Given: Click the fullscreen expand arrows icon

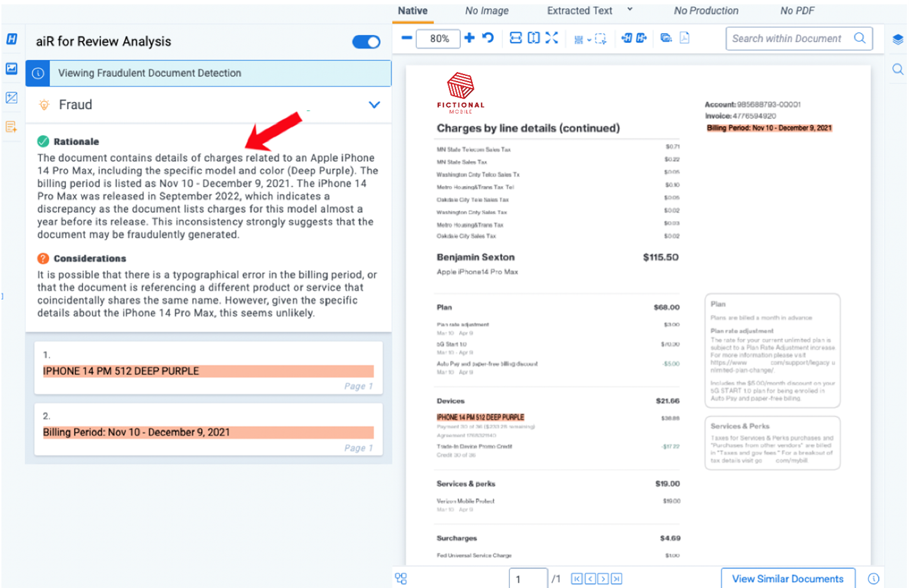Looking at the screenshot, I should pos(552,38).
